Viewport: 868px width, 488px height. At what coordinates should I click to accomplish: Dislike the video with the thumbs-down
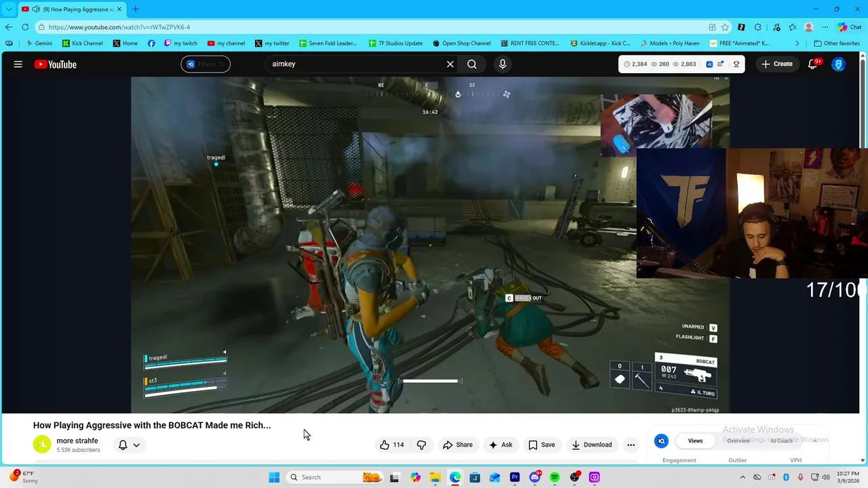pyautogui.click(x=422, y=445)
